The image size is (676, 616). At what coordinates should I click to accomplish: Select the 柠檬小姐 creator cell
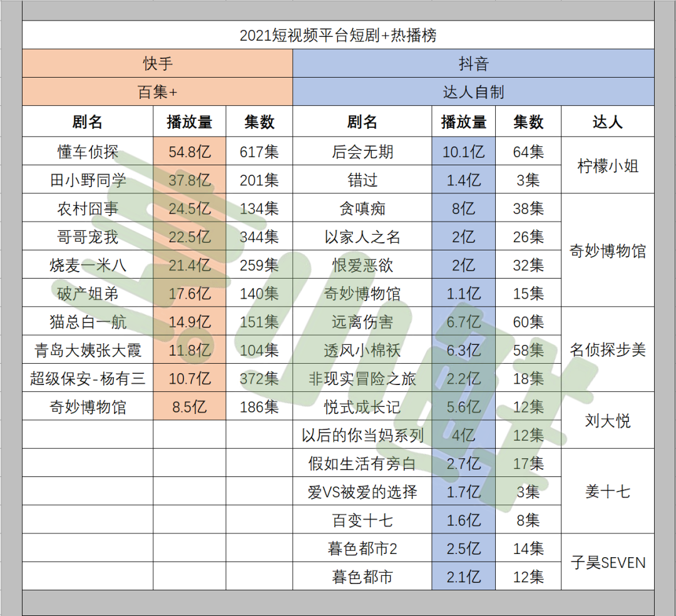click(x=607, y=165)
